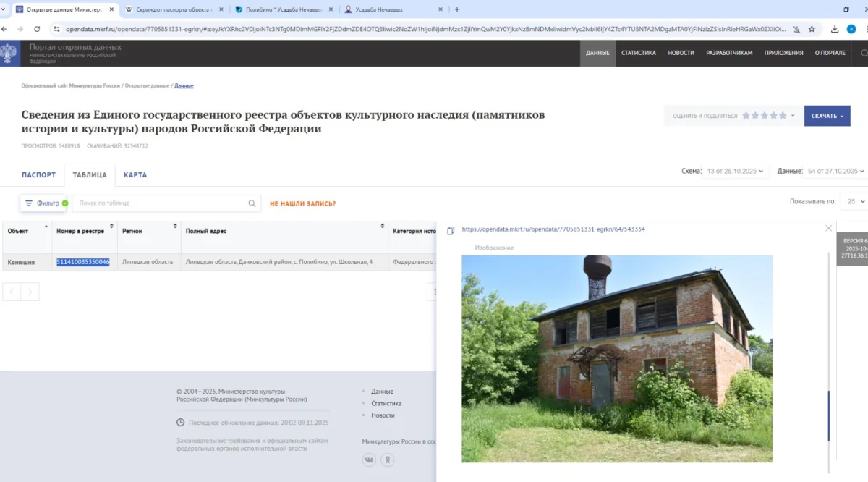Click the browser reload button

click(38, 29)
